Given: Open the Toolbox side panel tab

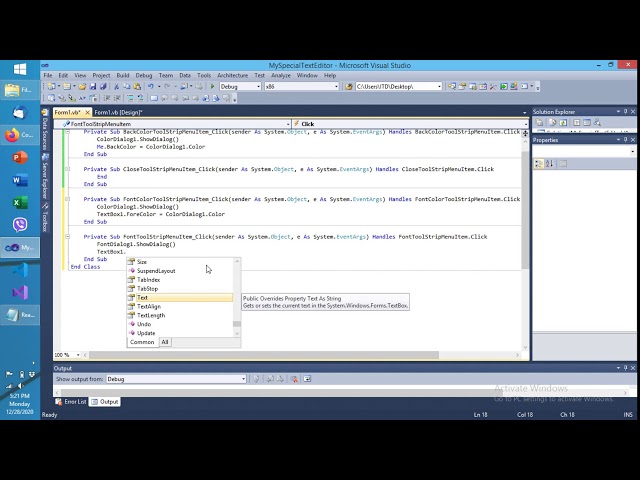Looking at the screenshot, I should pos(45,218).
